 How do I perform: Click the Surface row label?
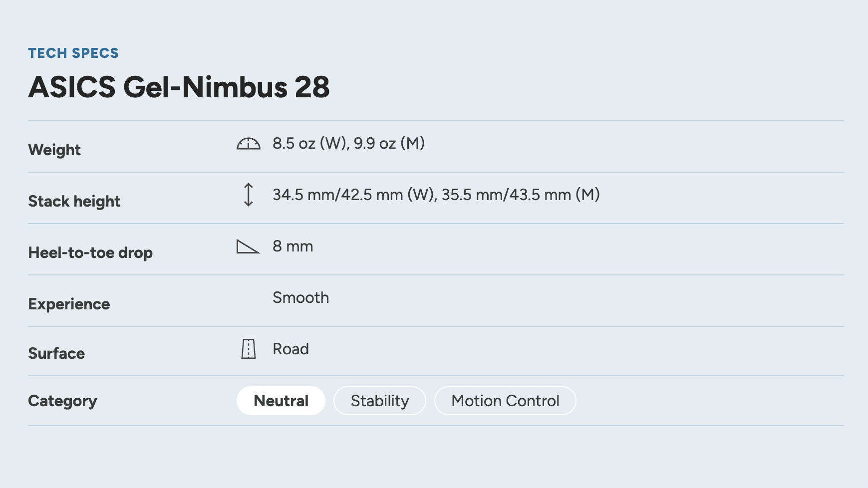pyautogui.click(x=56, y=353)
